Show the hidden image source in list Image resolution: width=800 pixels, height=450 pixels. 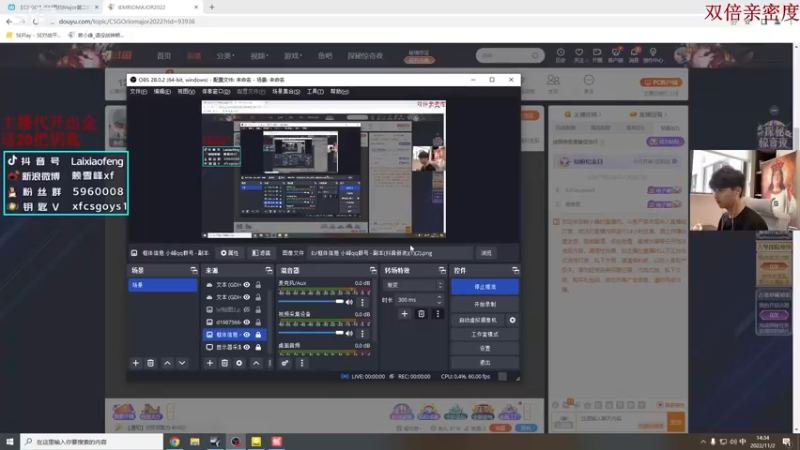(247, 310)
